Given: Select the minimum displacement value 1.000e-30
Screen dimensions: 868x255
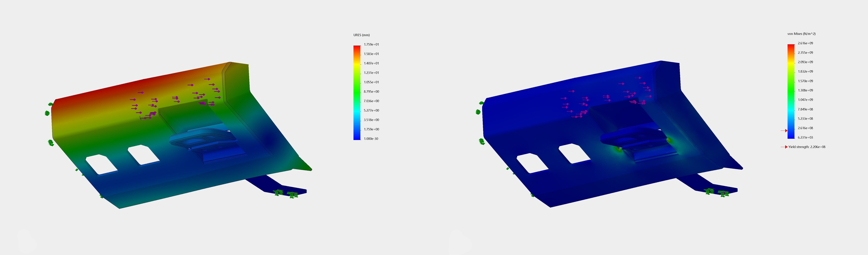Looking at the screenshot, I should click(x=371, y=139).
